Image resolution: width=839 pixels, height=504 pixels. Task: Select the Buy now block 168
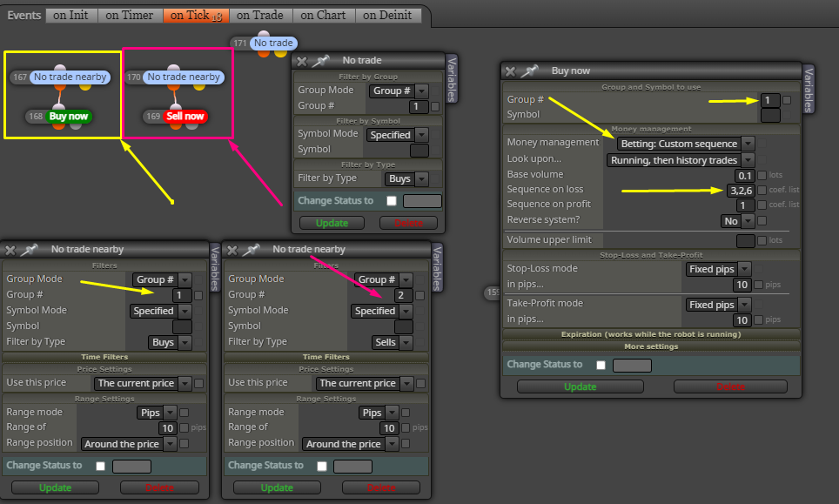pos(69,116)
